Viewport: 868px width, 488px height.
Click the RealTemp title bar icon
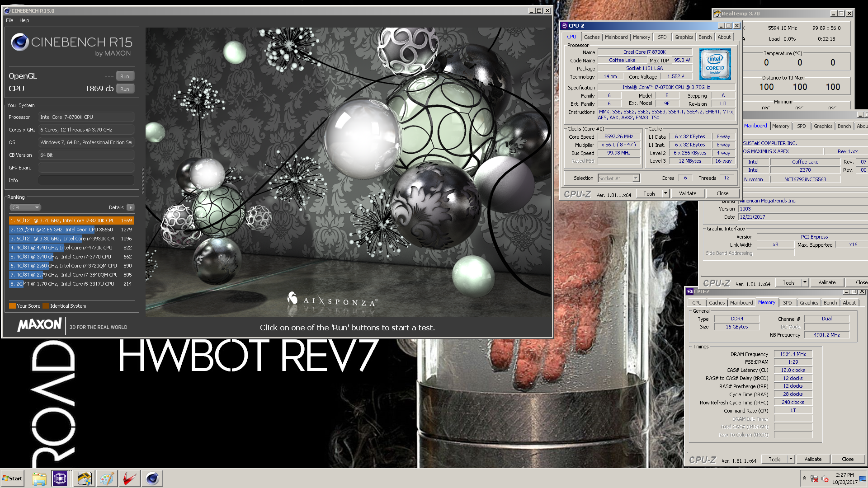tap(717, 14)
